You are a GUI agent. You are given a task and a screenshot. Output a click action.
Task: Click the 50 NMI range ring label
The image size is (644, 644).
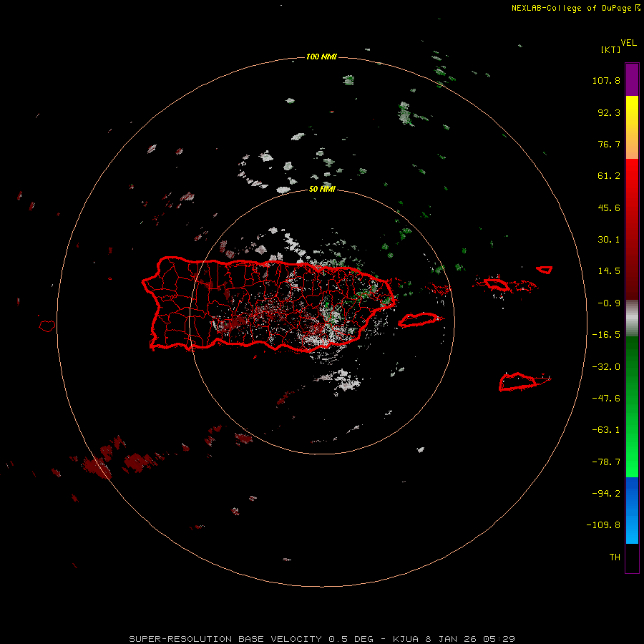pyautogui.click(x=322, y=189)
